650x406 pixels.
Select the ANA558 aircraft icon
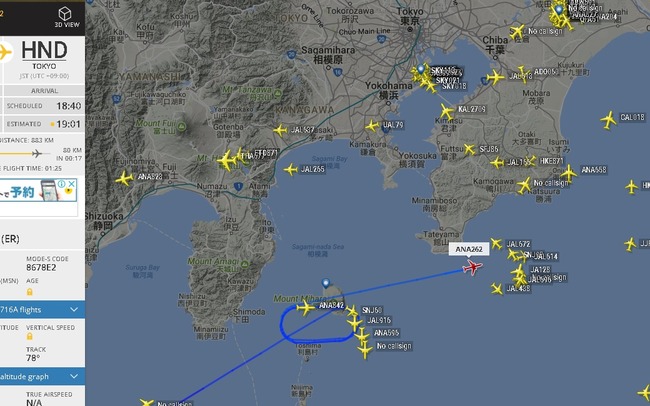pyautogui.click(x=569, y=173)
